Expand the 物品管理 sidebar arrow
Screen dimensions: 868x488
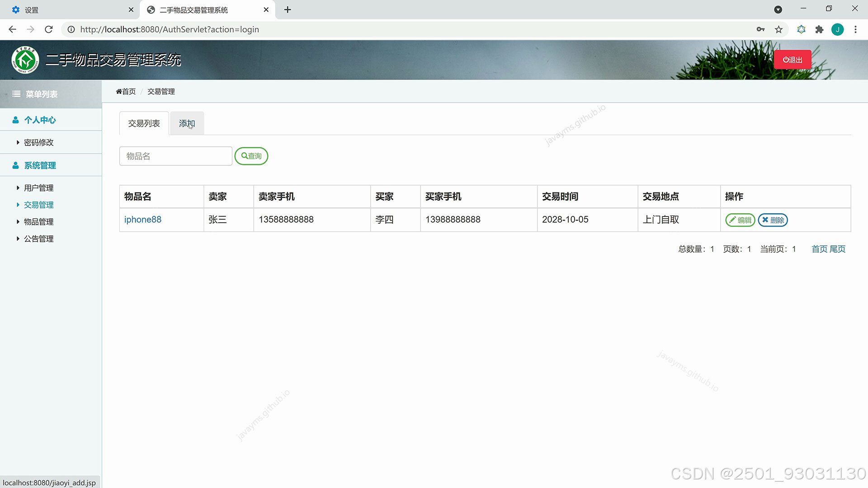18,222
